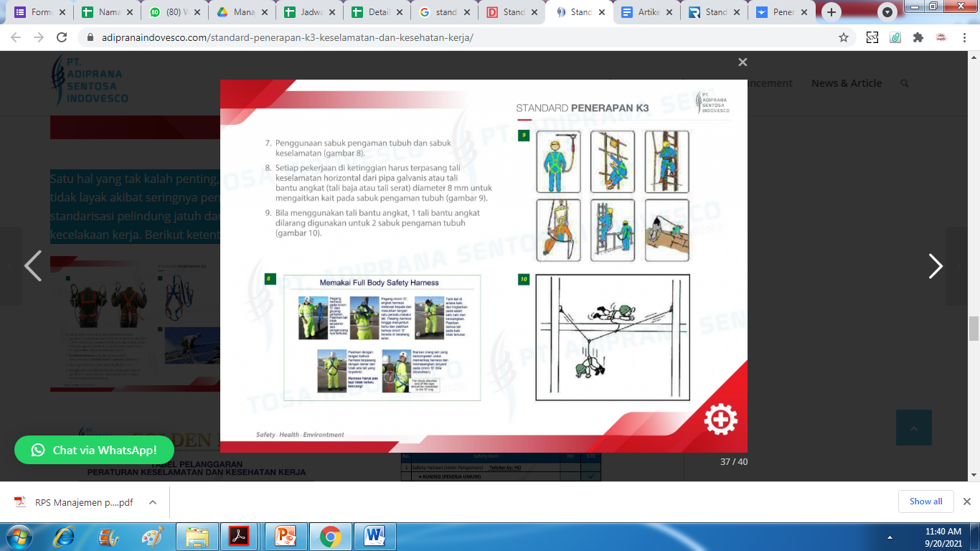Close the lightbox image viewer
980x551 pixels.
[x=743, y=62]
